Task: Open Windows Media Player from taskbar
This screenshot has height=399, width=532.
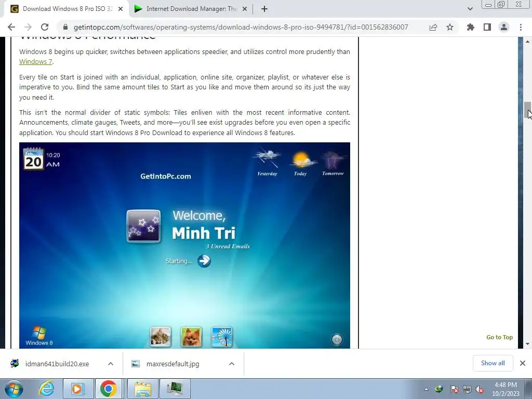Action: tap(78, 389)
